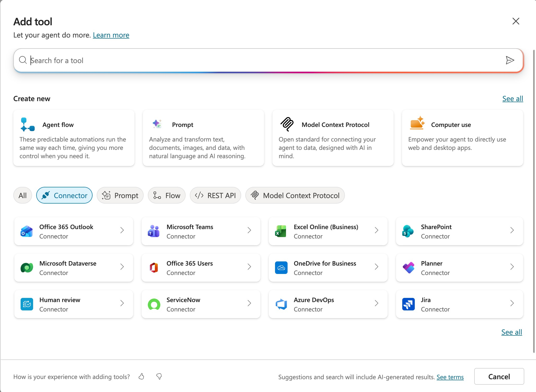Submit the tool search with send arrow
This screenshot has height=392, width=536.
pyautogui.click(x=510, y=60)
